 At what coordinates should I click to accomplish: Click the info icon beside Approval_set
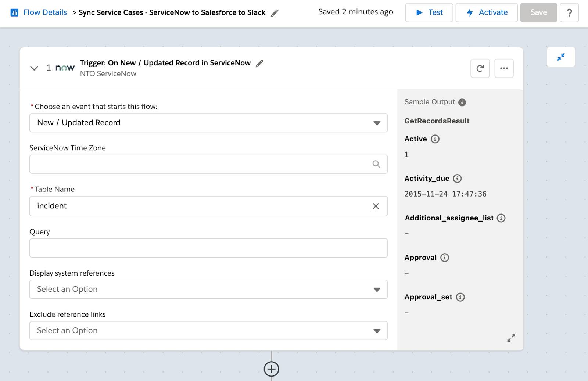tap(460, 297)
